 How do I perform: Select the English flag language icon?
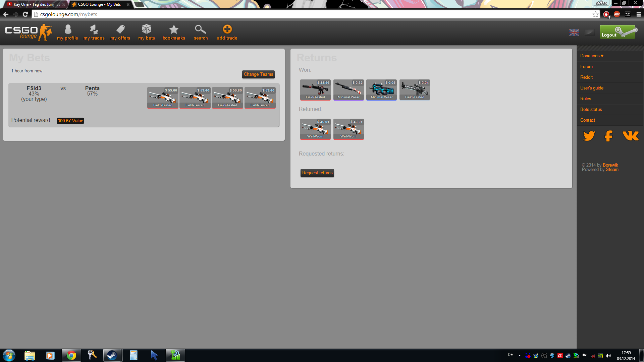pos(574,33)
